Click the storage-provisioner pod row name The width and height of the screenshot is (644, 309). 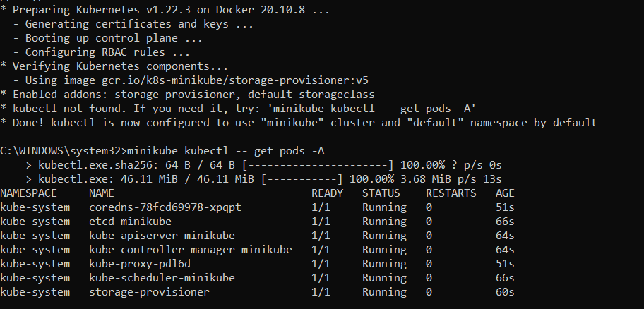(x=149, y=292)
